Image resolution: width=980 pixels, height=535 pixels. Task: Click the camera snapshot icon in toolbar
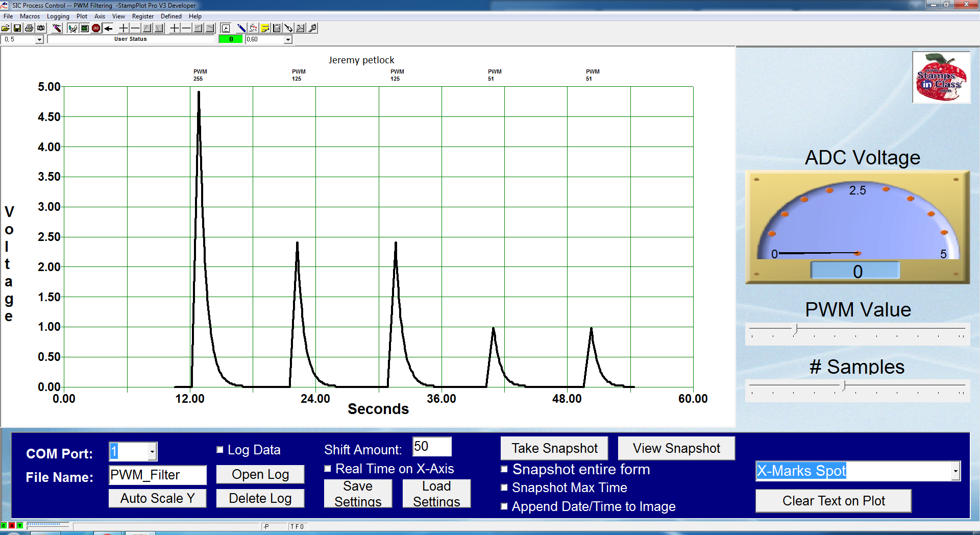41,28
